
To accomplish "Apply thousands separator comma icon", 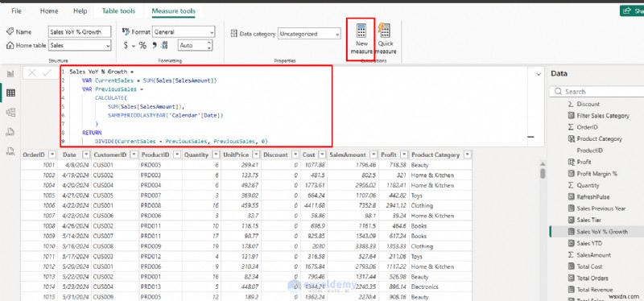I will coord(155,46).
